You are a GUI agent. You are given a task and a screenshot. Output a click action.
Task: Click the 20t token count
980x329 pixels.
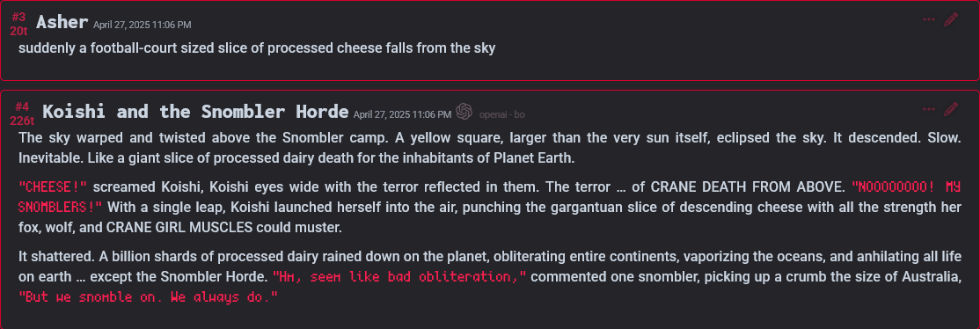(x=18, y=31)
